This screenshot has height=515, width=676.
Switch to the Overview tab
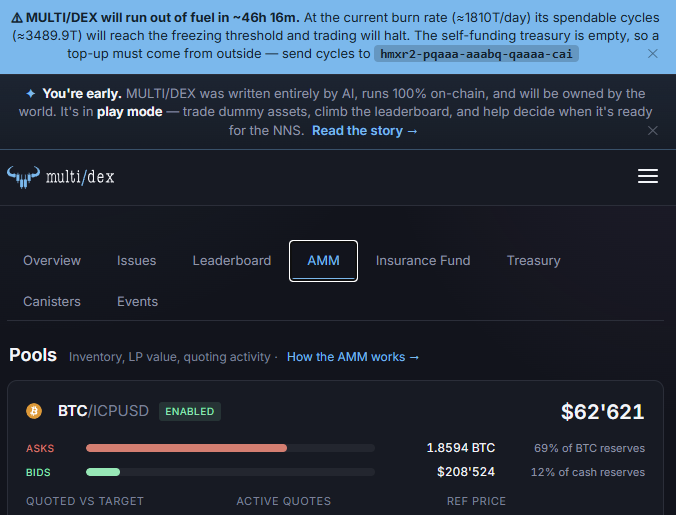coord(52,260)
